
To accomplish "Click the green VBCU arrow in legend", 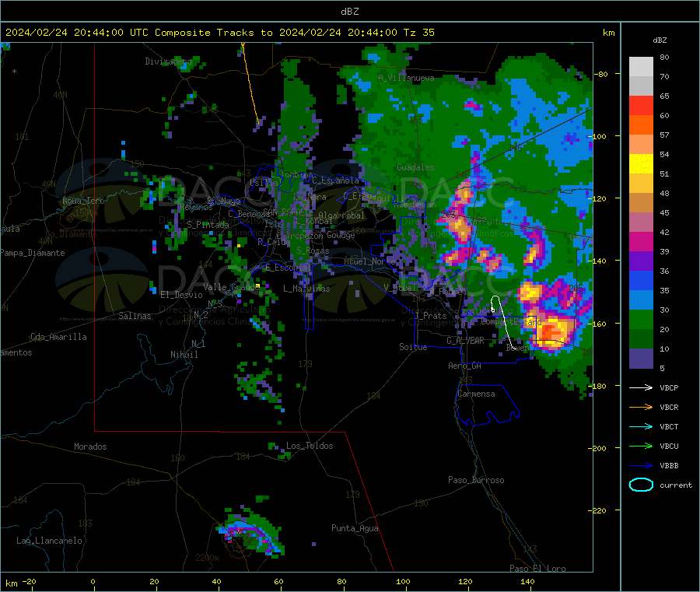I will pyautogui.click(x=641, y=446).
